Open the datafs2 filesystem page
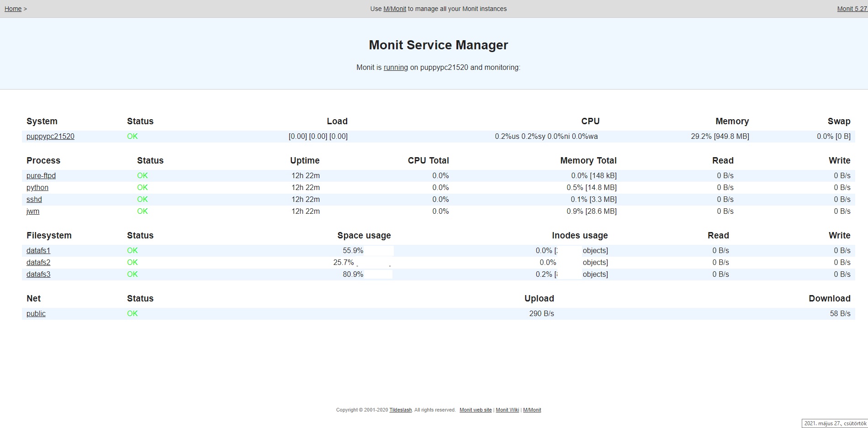 pyautogui.click(x=38, y=262)
